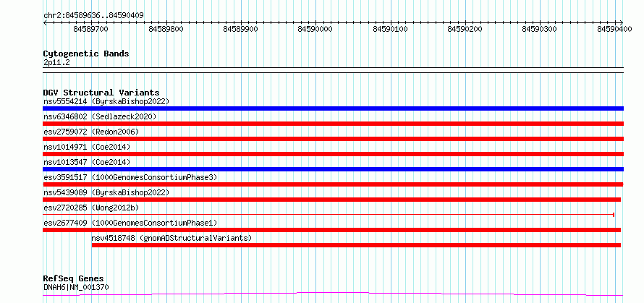Screen dimensions: 644x303
Task: Click the red bar for nsv1014971
Action: [x=333, y=154]
